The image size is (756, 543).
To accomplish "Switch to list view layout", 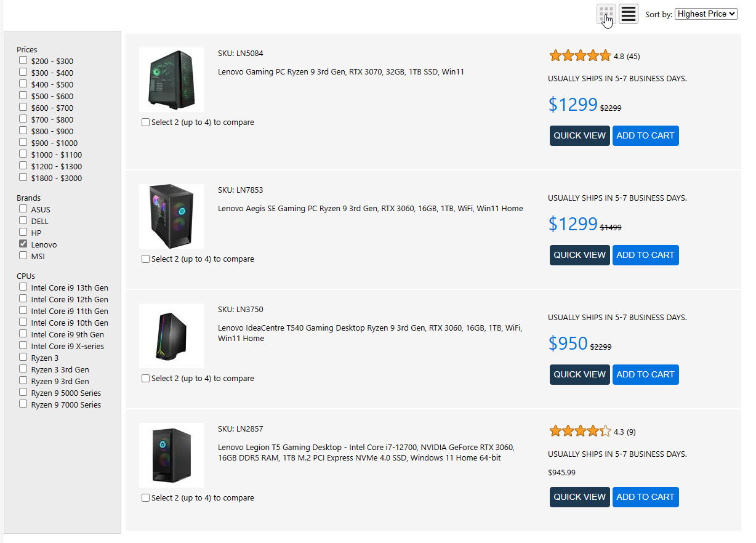I will tap(628, 14).
